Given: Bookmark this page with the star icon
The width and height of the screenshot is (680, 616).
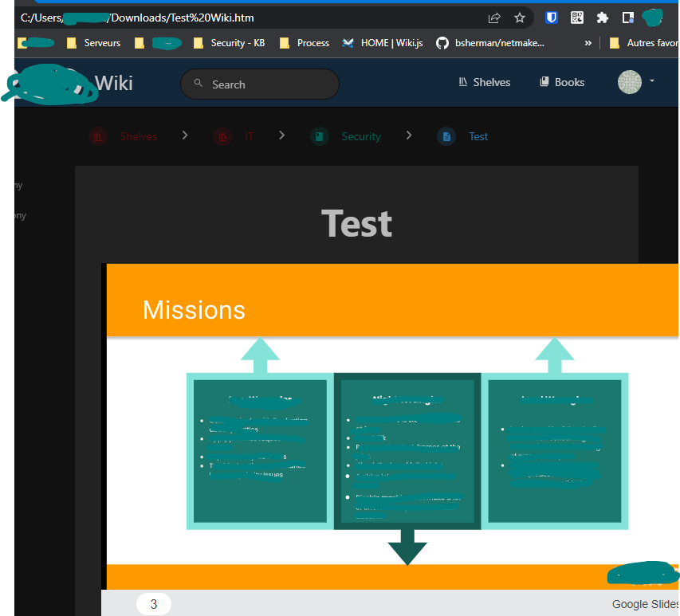Looking at the screenshot, I should click(x=520, y=17).
